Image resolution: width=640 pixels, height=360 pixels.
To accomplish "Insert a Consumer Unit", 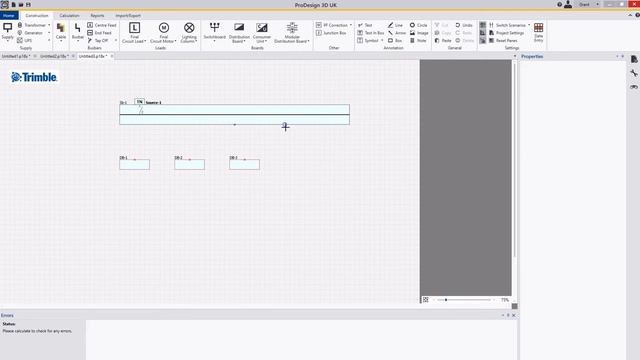I will 262,33.
